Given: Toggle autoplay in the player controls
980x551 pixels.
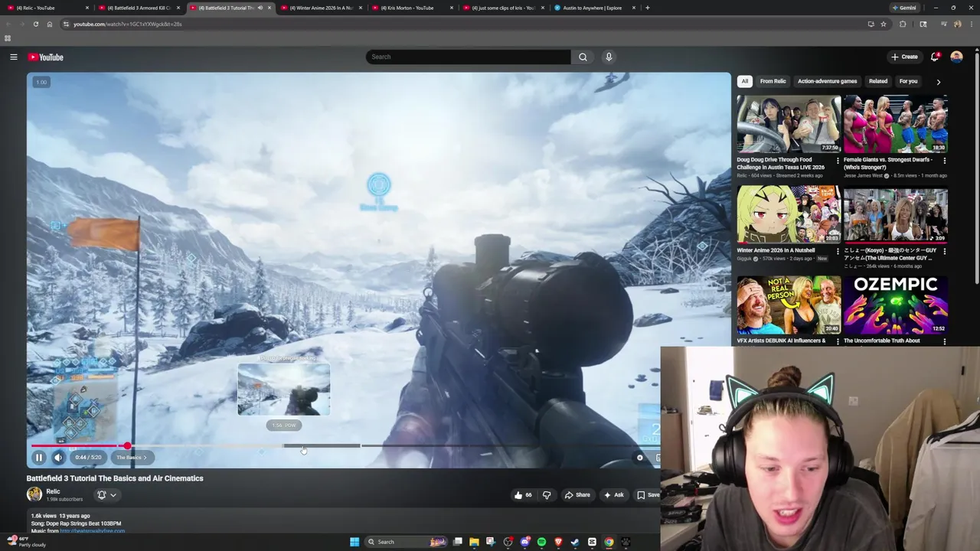Looking at the screenshot, I should click(640, 458).
